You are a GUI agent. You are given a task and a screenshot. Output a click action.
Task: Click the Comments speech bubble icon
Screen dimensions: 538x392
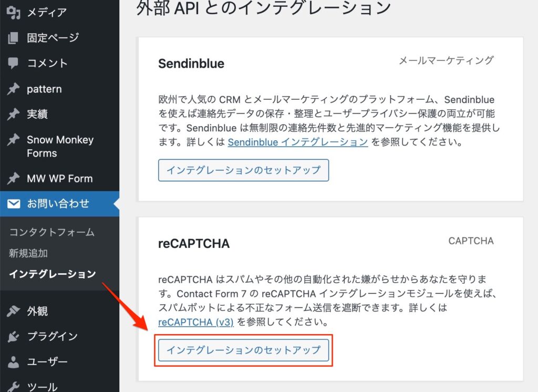tap(14, 64)
